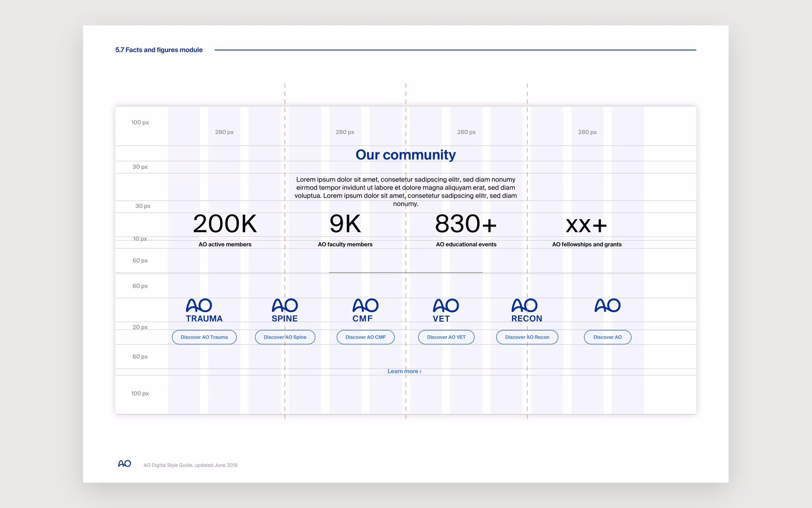Viewport: 812px width, 508px height.
Task: Click the AO Trauma logo
Action: coord(204,310)
